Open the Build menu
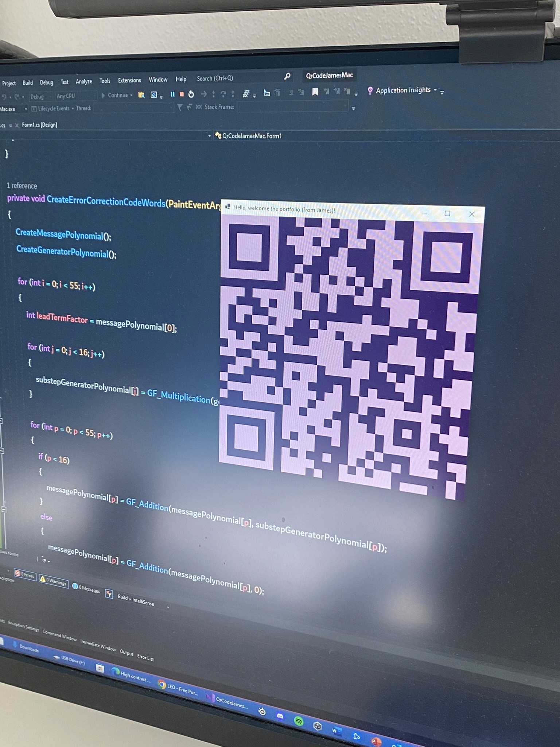560x747 pixels. [28, 83]
